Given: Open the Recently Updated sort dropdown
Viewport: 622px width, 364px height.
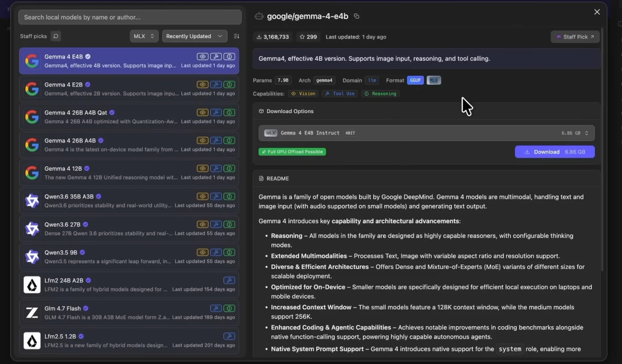Looking at the screenshot, I should click(195, 36).
